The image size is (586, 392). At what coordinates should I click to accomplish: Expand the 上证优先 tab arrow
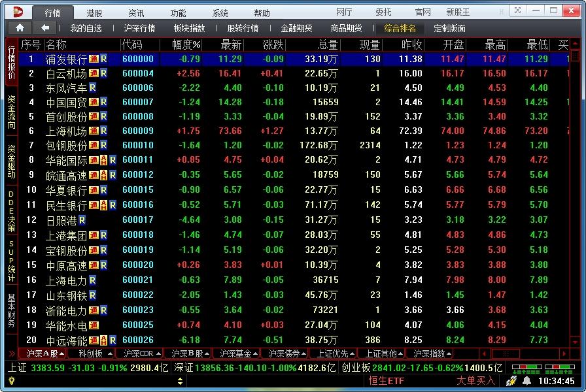[x=352, y=353]
